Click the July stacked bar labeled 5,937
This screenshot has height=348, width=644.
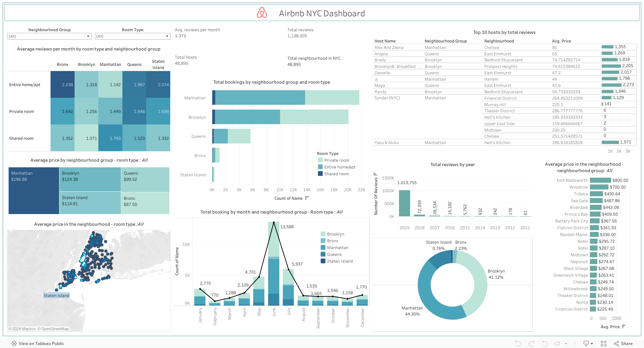tap(288, 287)
